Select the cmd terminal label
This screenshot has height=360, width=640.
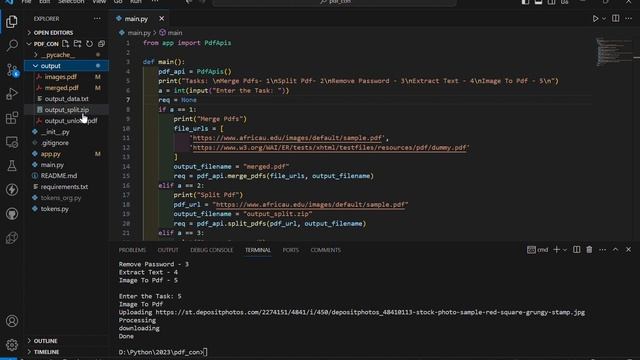[x=538, y=250]
